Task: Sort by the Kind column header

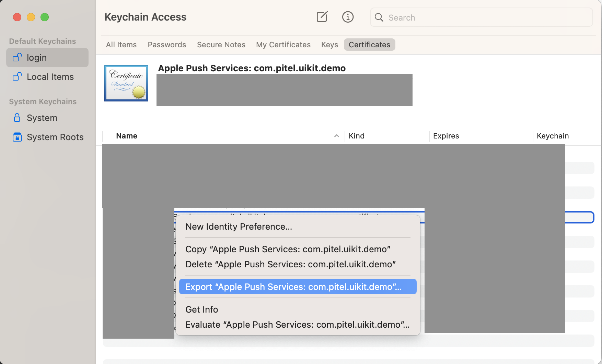Action: coord(357,136)
